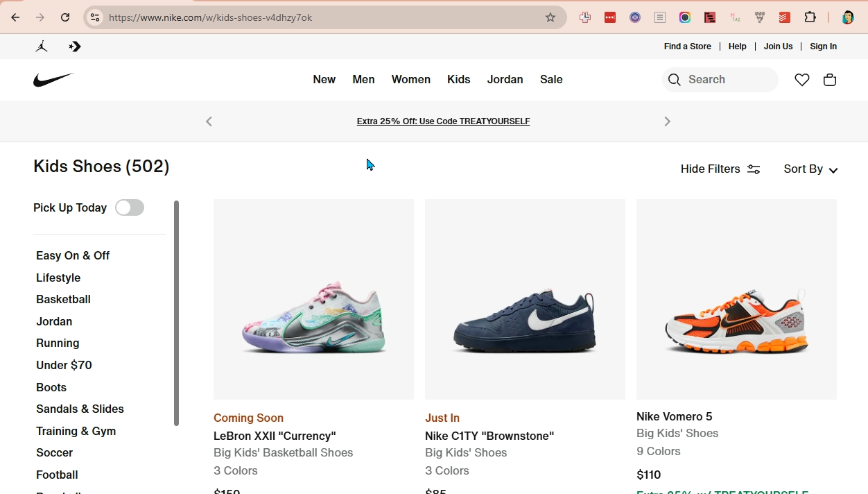Filter by Easy On & Off
The image size is (868, 494).
pos(73,255)
